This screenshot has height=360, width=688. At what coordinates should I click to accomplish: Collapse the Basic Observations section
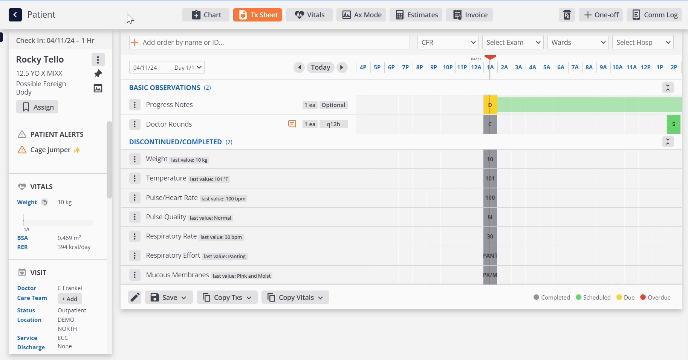tap(667, 87)
